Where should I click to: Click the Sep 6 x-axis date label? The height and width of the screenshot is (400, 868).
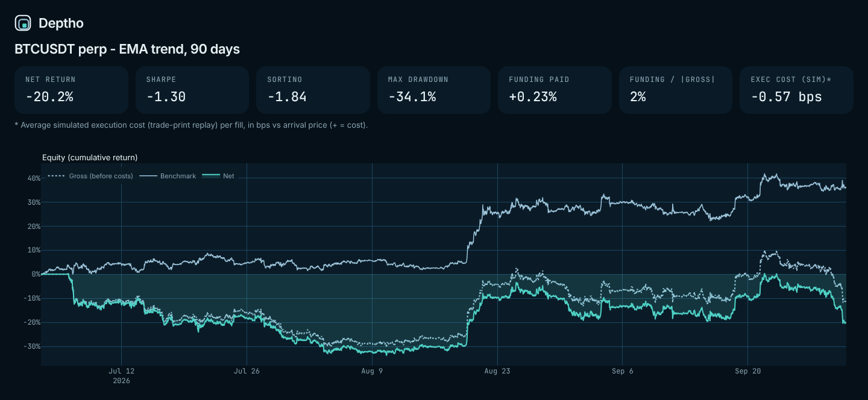pos(622,371)
